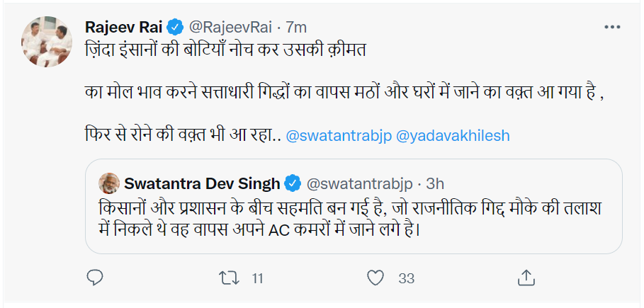Open Swatantra Dev Singh's small avatar

pos(108,184)
